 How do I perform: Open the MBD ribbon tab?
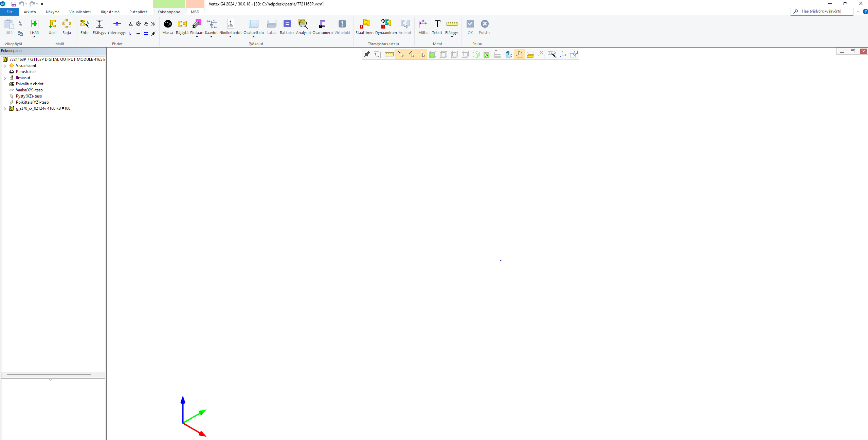pyautogui.click(x=195, y=12)
